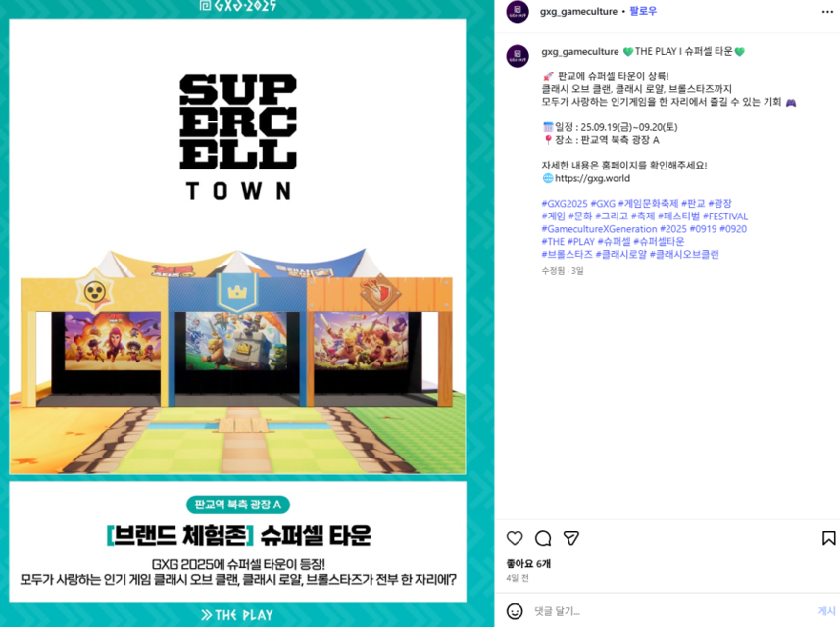This screenshot has height=627, width=840.
Task: Like the post with the heart icon
Action: tap(515, 538)
